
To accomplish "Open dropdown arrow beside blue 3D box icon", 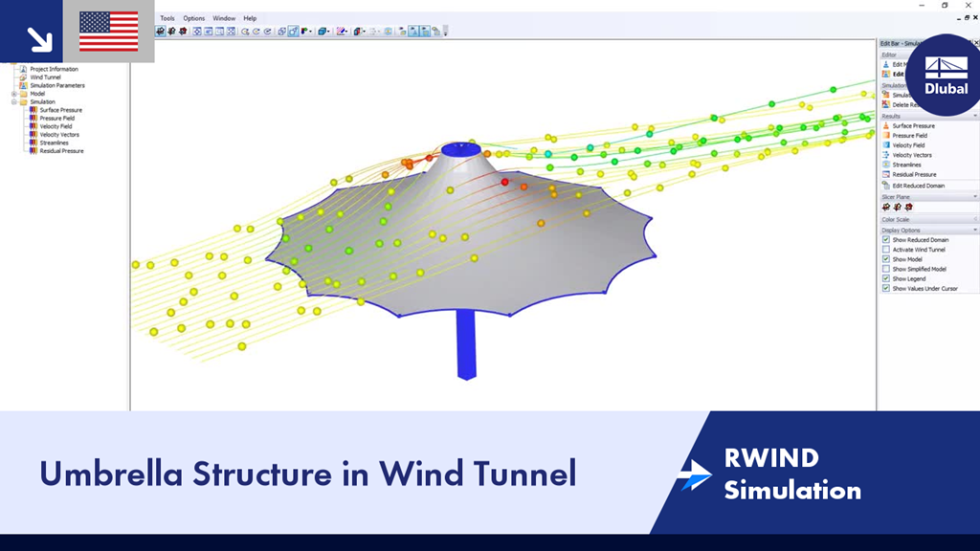I will point(329,32).
